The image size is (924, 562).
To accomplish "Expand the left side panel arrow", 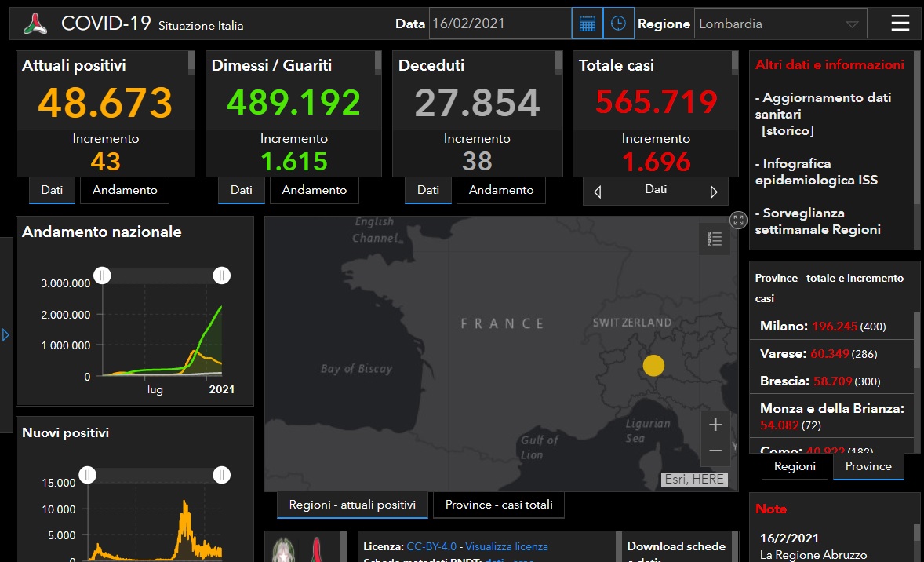I will click(x=5, y=335).
